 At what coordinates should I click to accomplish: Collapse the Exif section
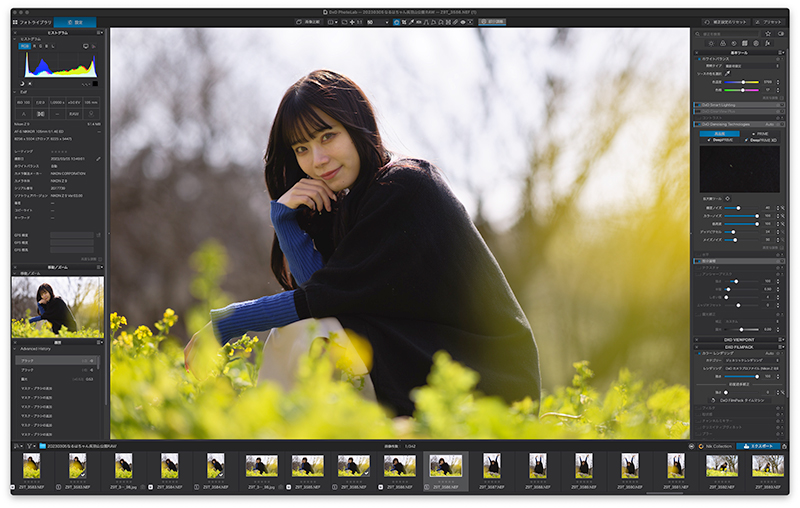point(15,92)
